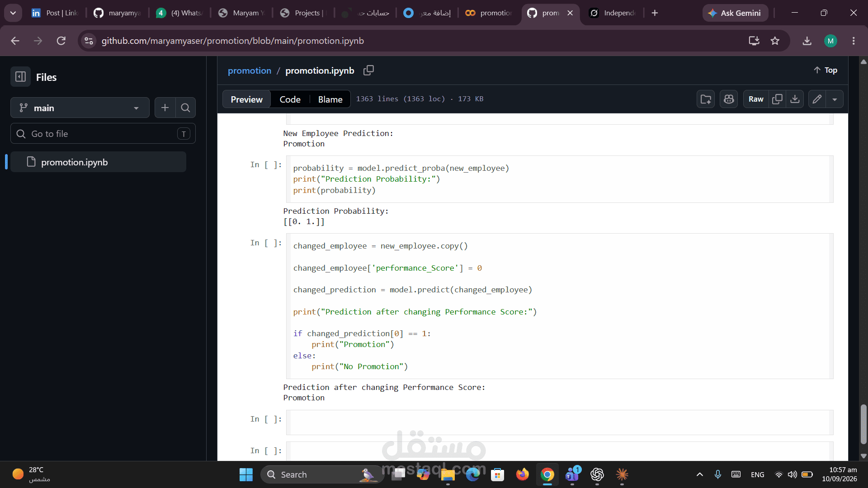Screen dimensions: 868x488
Task: Edit file with the pencil icon
Action: pyautogui.click(x=817, y=99)
